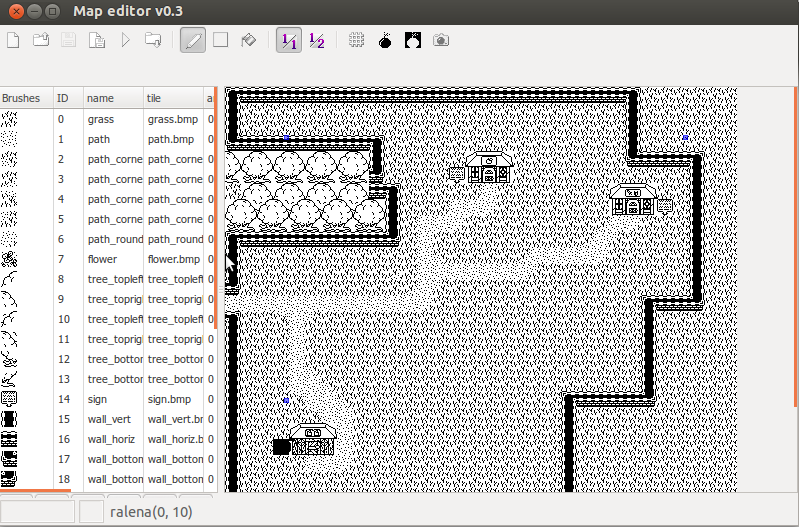799x527 pixels.
Task: Click the play/run arrow icon
Action: coord(126,41)
